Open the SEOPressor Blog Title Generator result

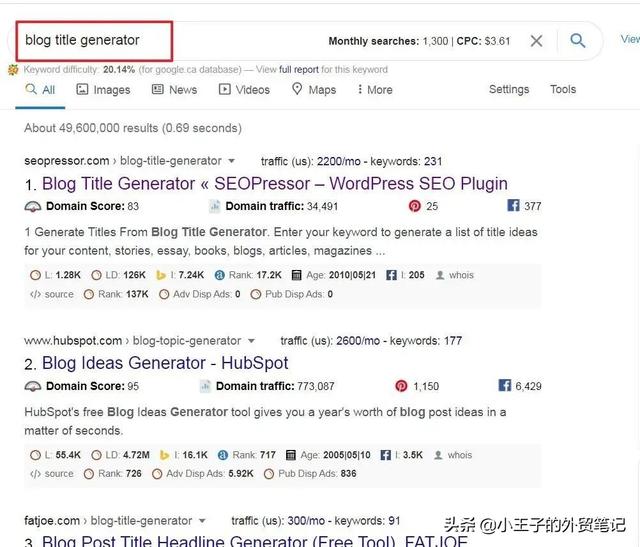point(275,184)
